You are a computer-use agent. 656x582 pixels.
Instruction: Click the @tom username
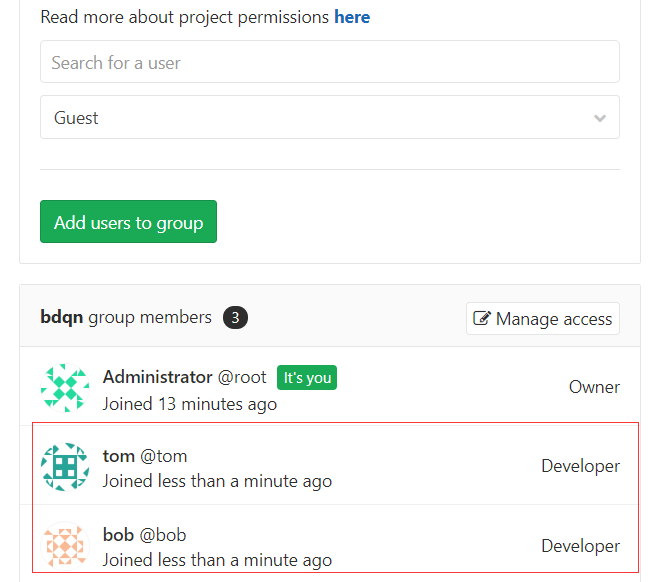coord(163,456)
